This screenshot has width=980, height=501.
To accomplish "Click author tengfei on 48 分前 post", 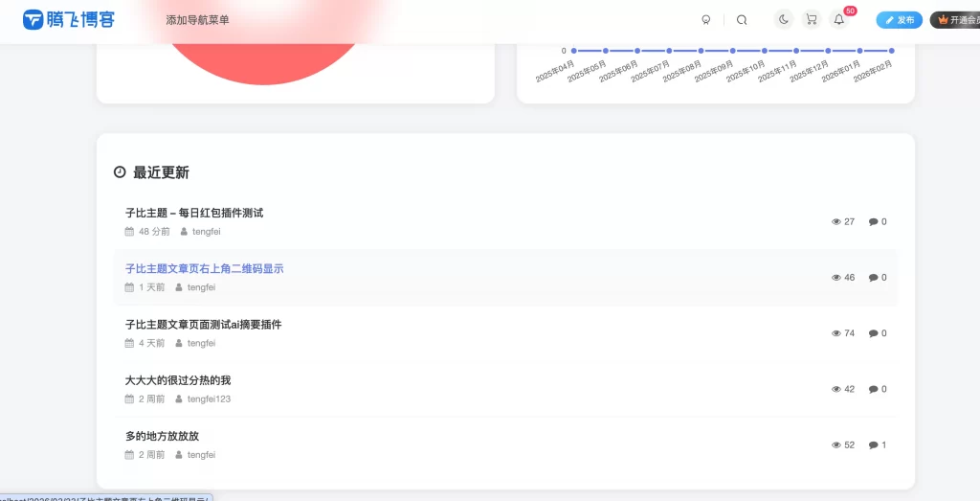I will (x=207, y=232).
